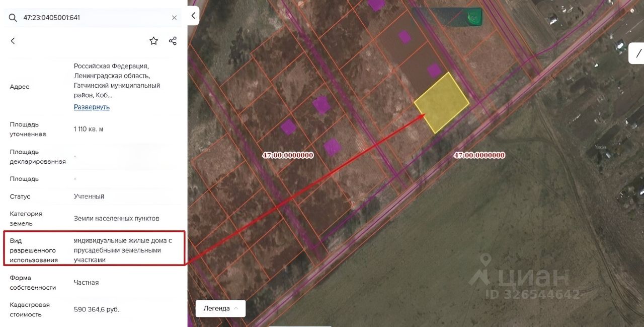Click the search field with the cadastral number
Screen dimensions: 644x327
click(94, 18)
